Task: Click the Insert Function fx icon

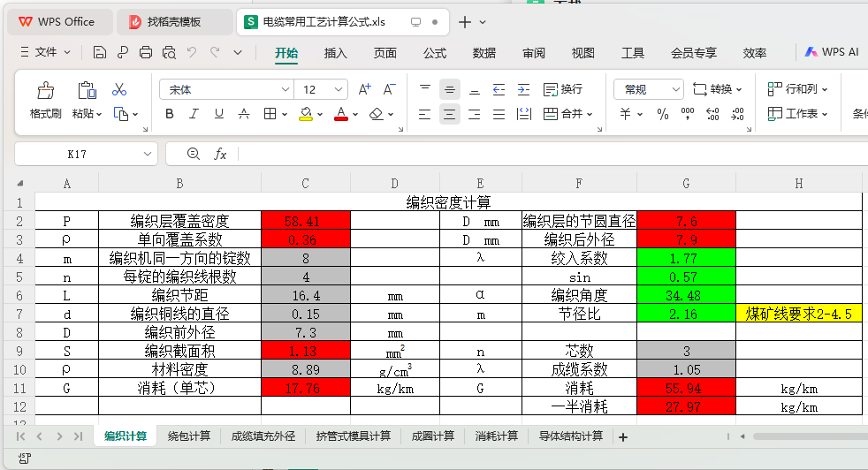Action: pyautogui.click(x=220, y=154)
